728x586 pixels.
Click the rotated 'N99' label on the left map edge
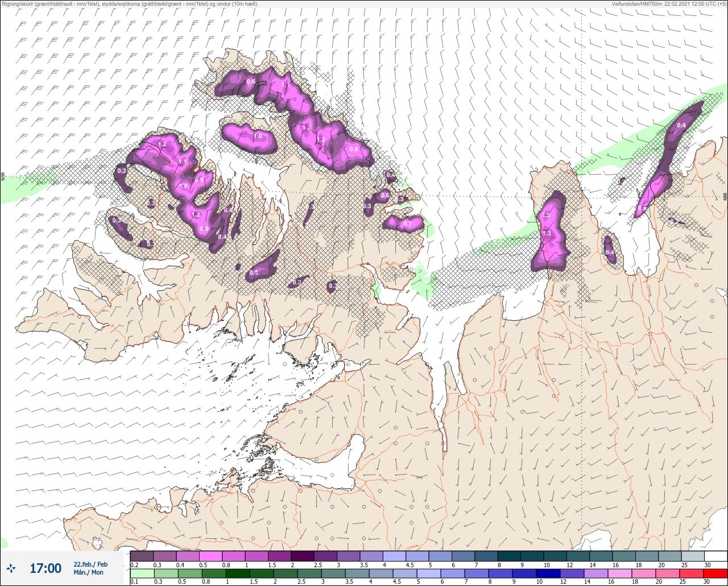point(3,177)
